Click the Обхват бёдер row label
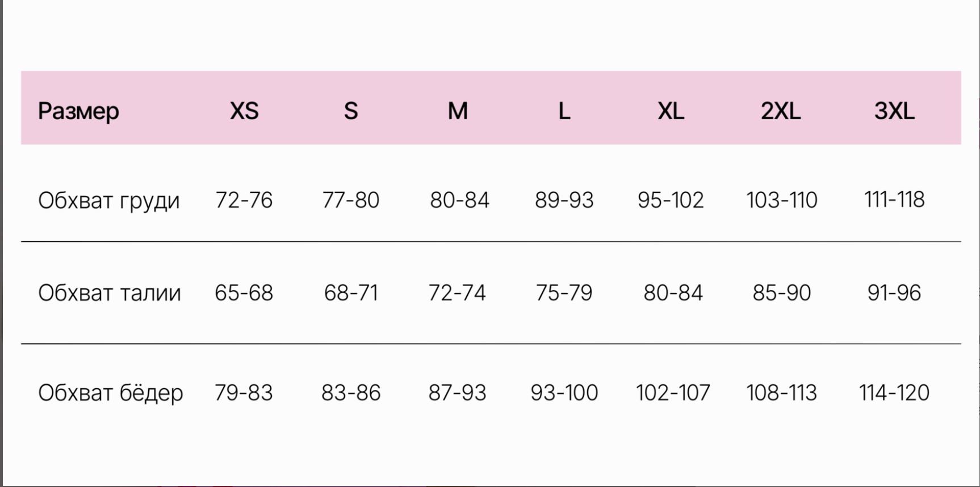The width and height of the screenshot is (980, 487). click(x=110, y=393)
